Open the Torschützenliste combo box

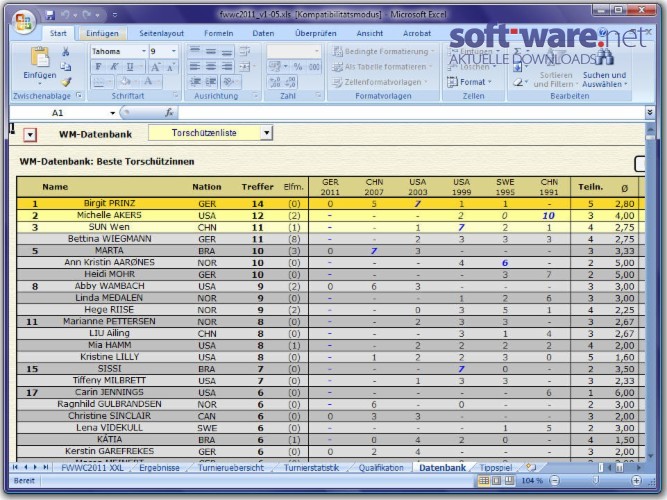coord(266,133)
